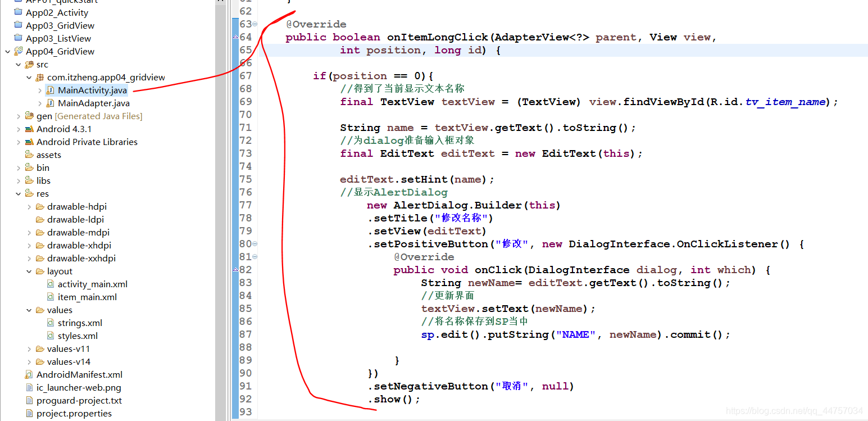Open activity_main.xml layout file
Screen dimensions: 868x421
point(93,284)
